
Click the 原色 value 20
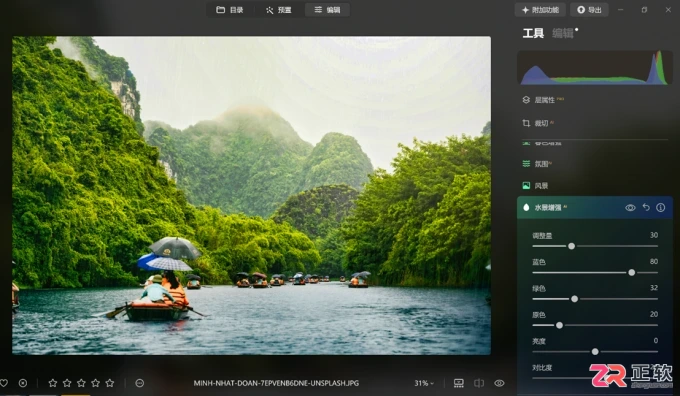[x=654, y=314]
